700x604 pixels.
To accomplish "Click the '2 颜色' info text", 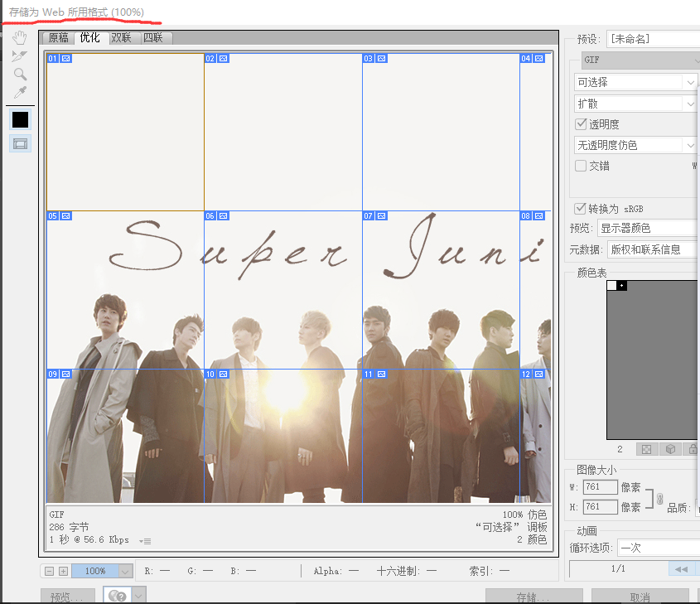I will pyautogui.click(x=532, y=539).
